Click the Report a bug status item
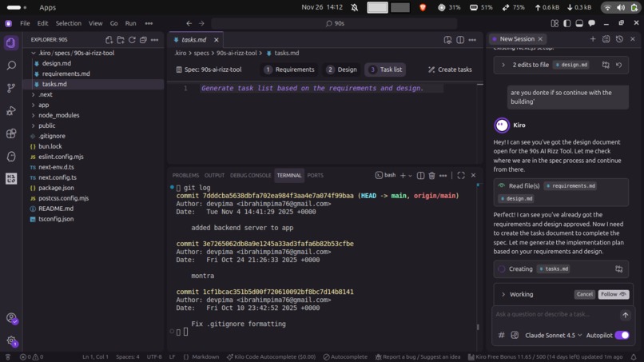This screenshot has height=362, width=644. [418, 356]
